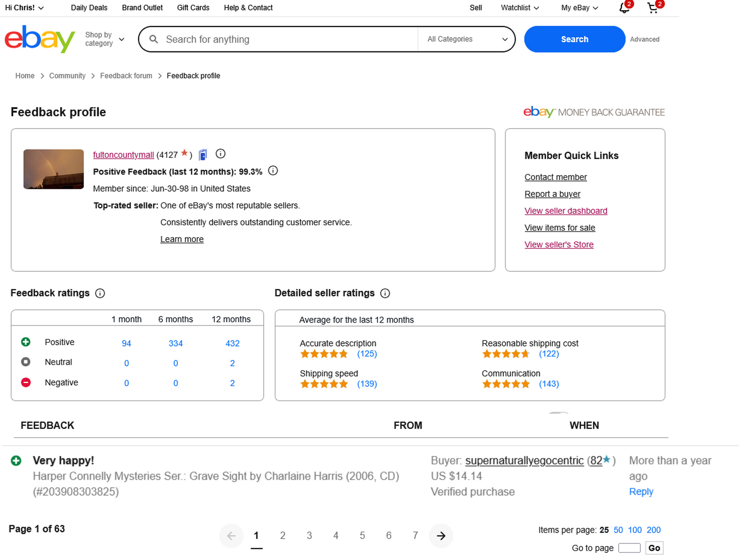Go to next feedback page arrow
This screenshot has width=739, height=560.
point(441,536)
